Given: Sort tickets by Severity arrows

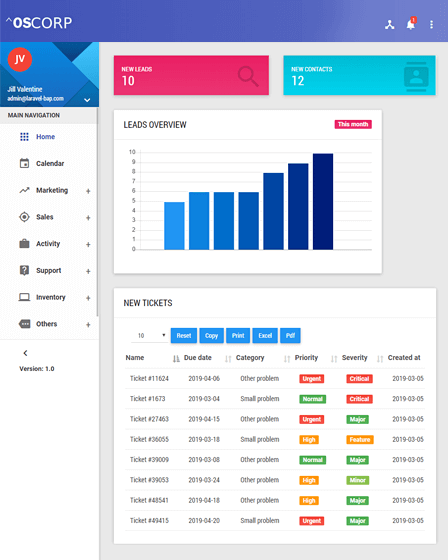Looking at the screenshot, I should click(380, 359).
